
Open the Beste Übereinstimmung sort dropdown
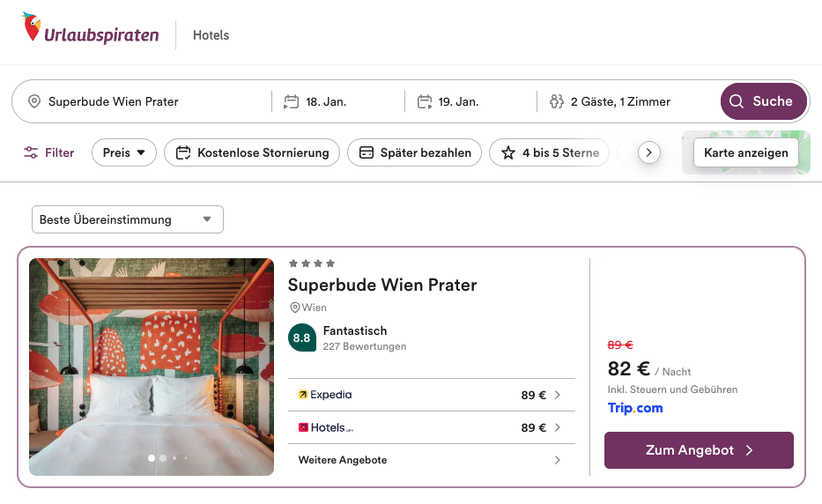pos(127,219)
